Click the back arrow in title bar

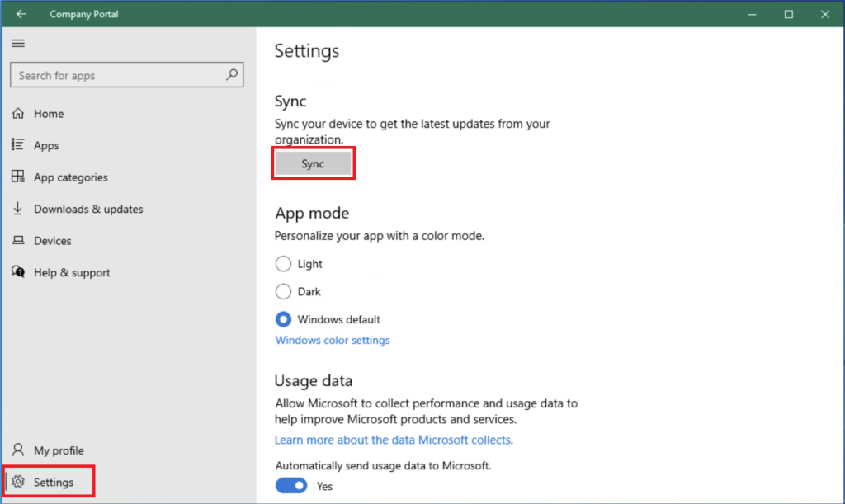point(21,14)
